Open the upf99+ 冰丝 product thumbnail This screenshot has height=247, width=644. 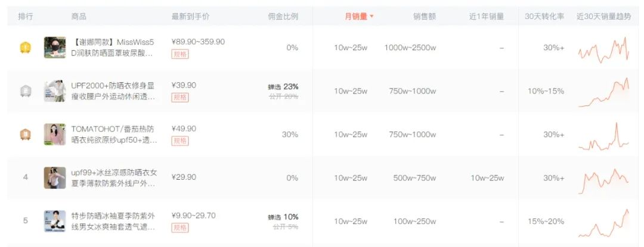[55, 177]
